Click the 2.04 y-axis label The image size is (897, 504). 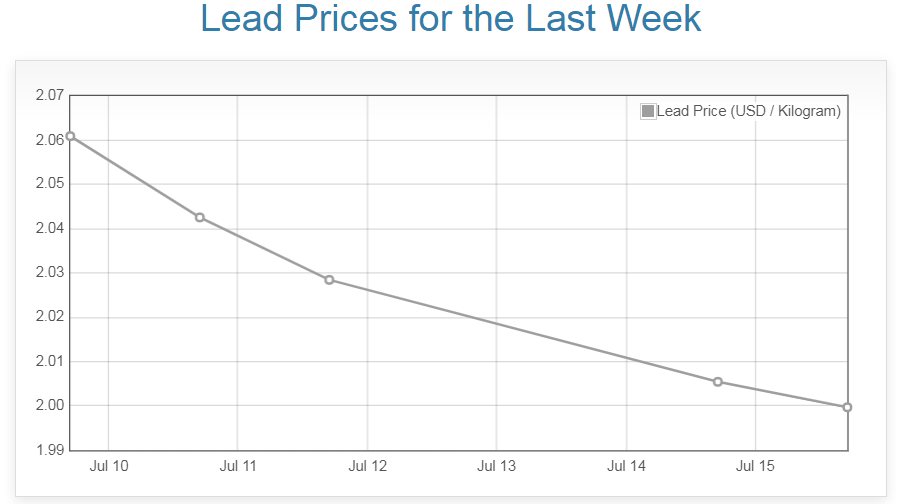pyautogui.click(x=49, y=229)
